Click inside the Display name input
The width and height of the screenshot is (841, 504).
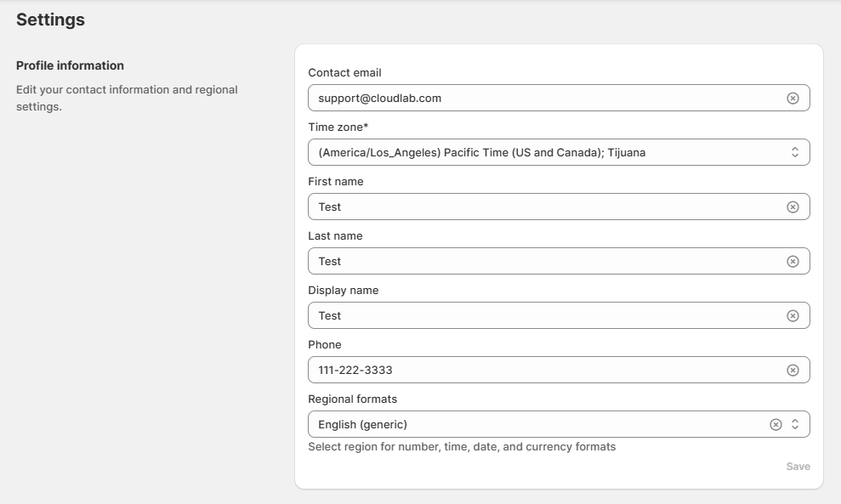544,315
